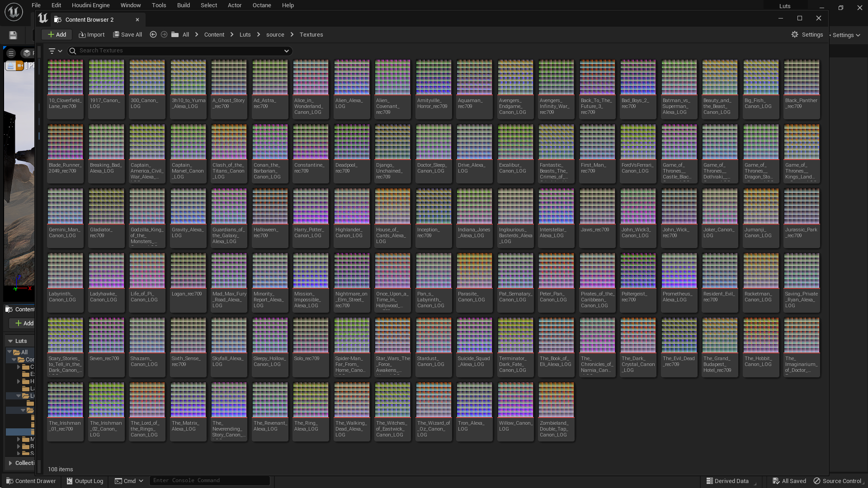The image size is (868, 488).
Task: Click the Textures breadcrumb
Action: coord(311,34)
